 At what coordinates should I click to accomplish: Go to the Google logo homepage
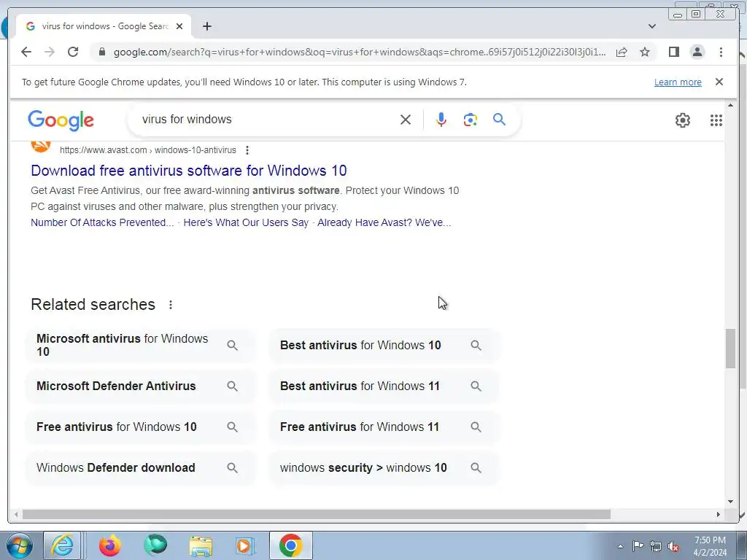coord(61,120)
